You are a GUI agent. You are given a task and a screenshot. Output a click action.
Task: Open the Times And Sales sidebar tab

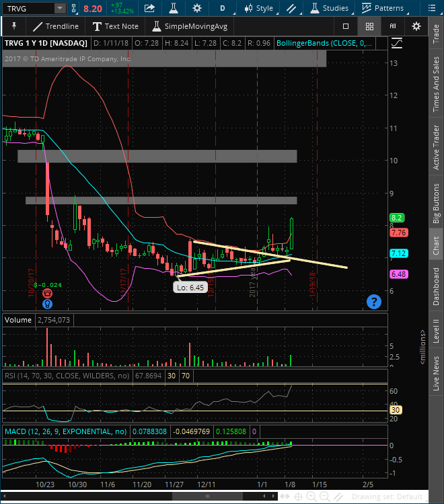[436, 84]
